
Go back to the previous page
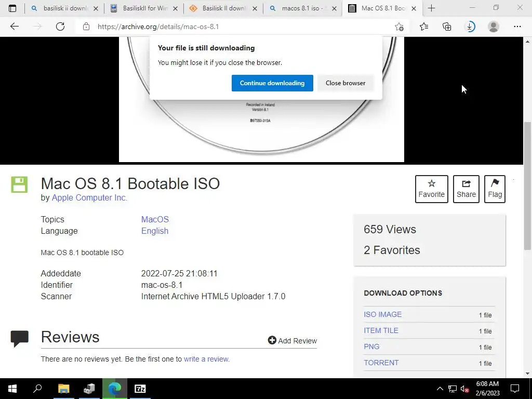(x=14, y=26)
